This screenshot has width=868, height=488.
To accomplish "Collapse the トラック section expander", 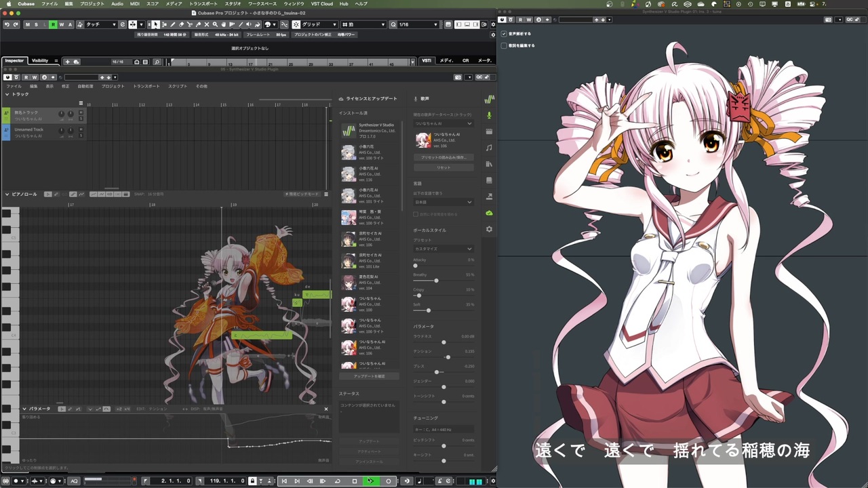I will point(7,94).
